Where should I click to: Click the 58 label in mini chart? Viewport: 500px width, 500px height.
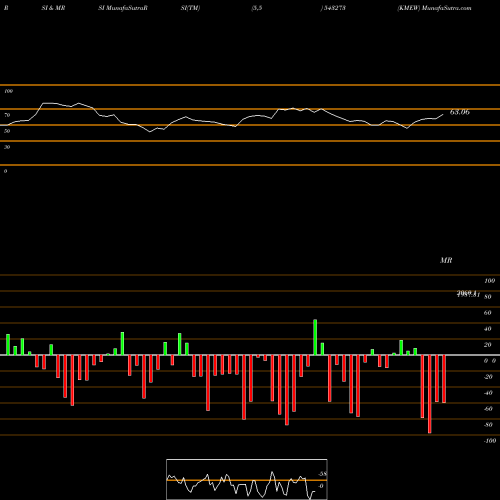[322, 474]
